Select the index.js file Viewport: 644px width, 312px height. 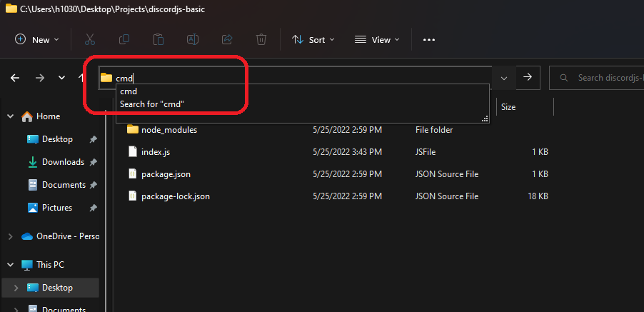(x=155, y=151)
